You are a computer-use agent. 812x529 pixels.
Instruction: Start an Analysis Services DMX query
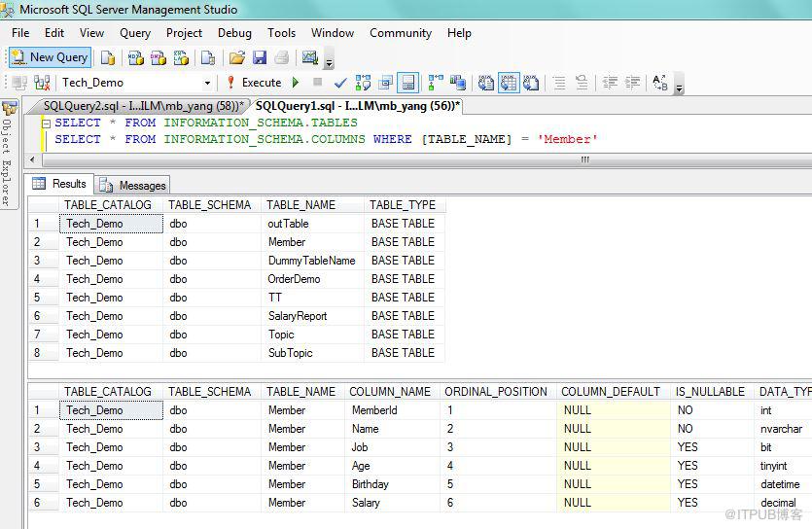[x=158, y=57]
